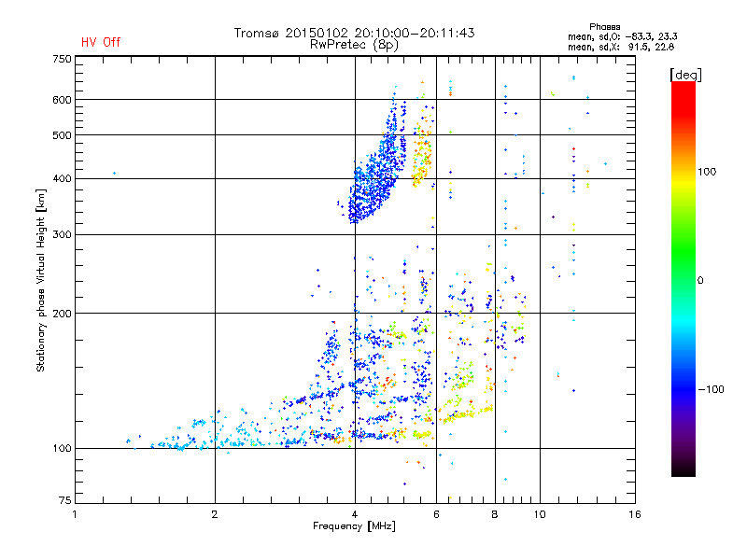Click the x-axis '2' tick label
The image size is (747, 560).
point(215,514)
